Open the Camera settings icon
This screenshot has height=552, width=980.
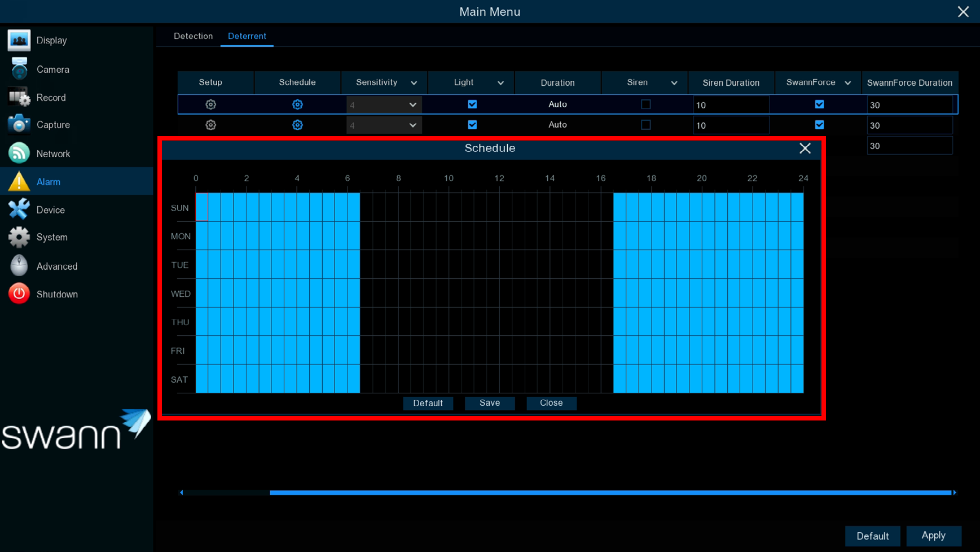19,69
